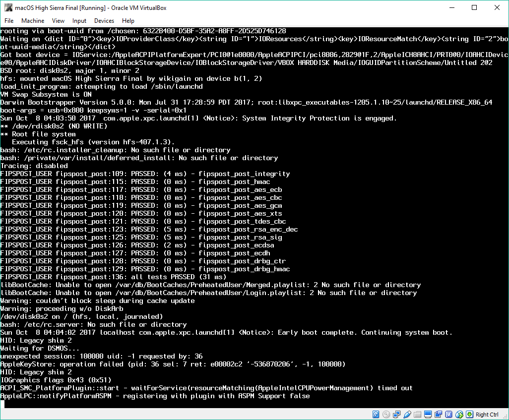Click 'fipspost_post_ecdsa' test name
Viewport: 509px width, 420px height.
coord(236,245)
